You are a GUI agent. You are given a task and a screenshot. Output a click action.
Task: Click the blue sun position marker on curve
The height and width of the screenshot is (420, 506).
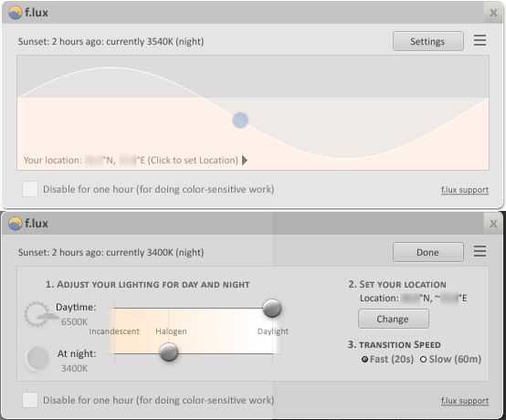point(240,120)
